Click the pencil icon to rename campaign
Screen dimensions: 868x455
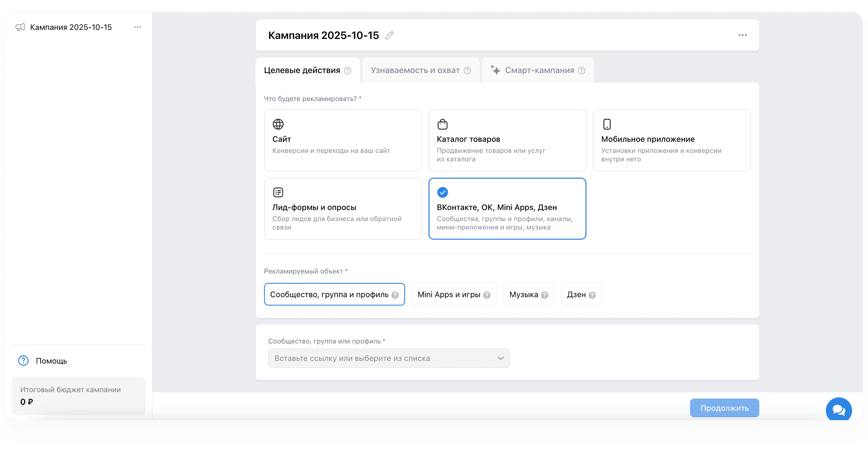point(389,35)
